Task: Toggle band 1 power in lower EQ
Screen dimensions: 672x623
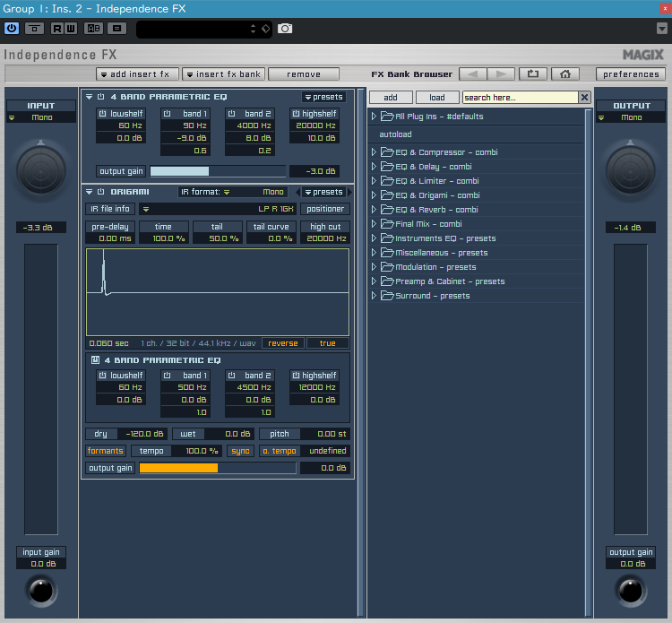Action: (168, 376)
